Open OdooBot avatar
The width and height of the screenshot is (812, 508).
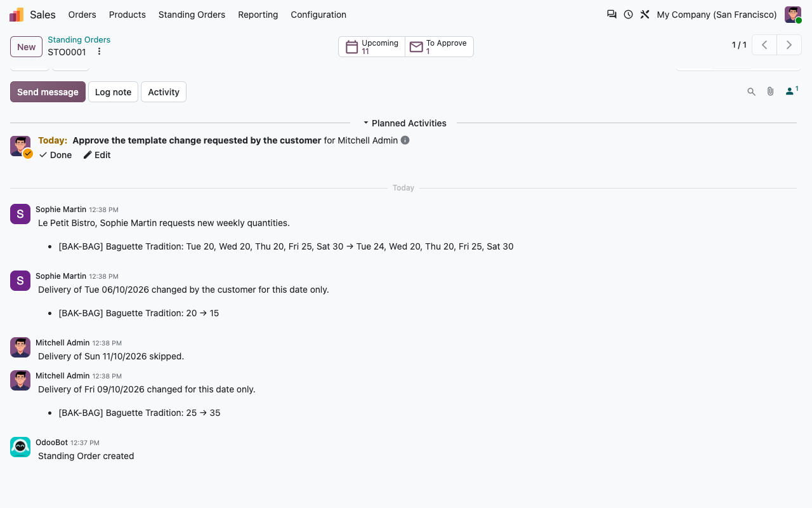click(x=20, y=447)
